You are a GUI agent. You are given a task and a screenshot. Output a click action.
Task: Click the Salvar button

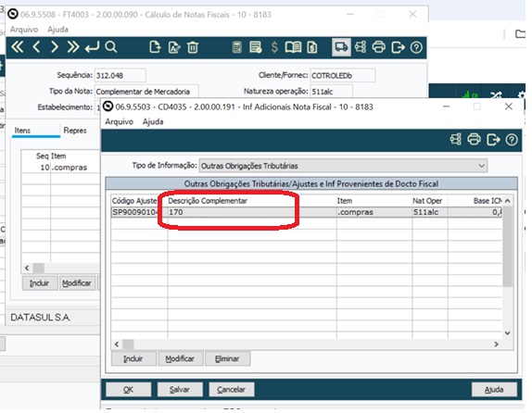click(180, 390)
